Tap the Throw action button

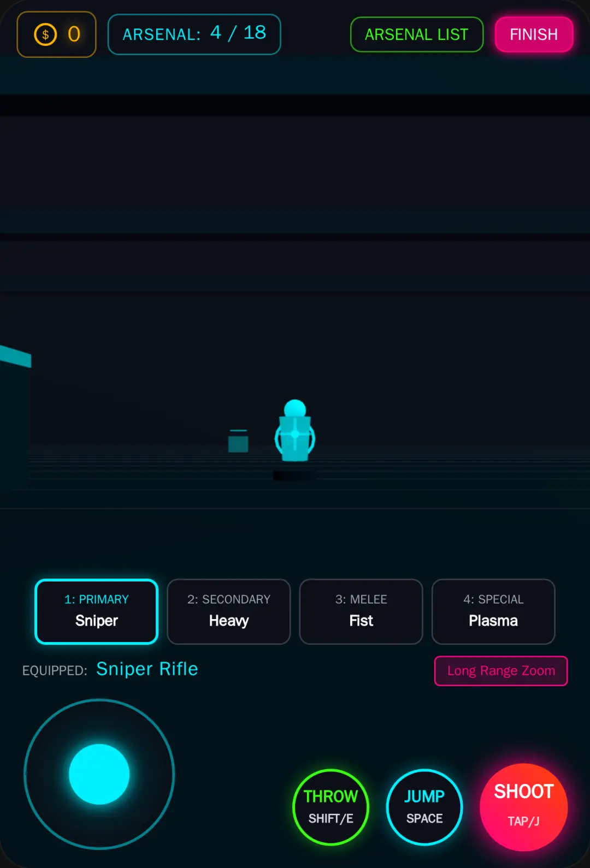tap(331, 807)
